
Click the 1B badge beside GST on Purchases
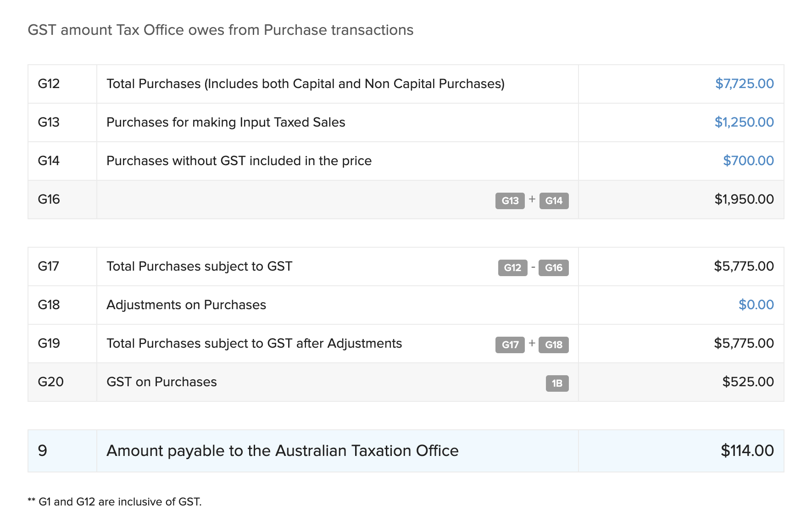(557, 383)
